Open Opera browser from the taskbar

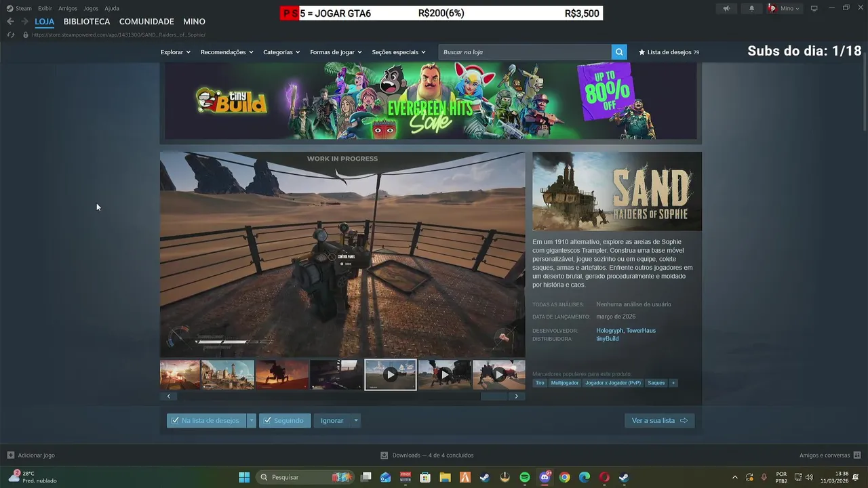click(x=604, y=477)
